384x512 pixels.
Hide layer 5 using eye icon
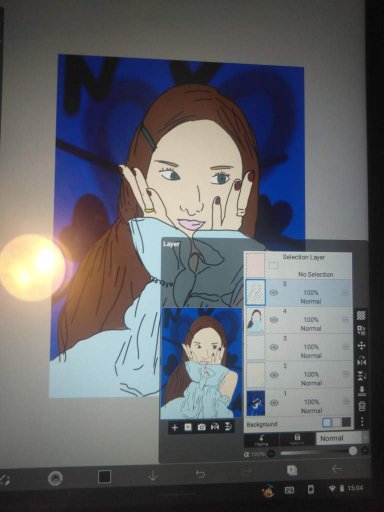[x=274, y=293]
